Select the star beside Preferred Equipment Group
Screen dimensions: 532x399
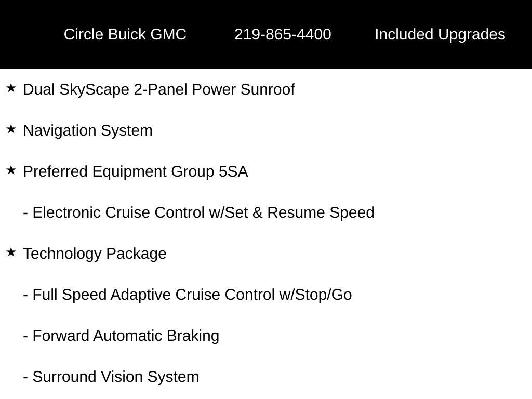11,170
